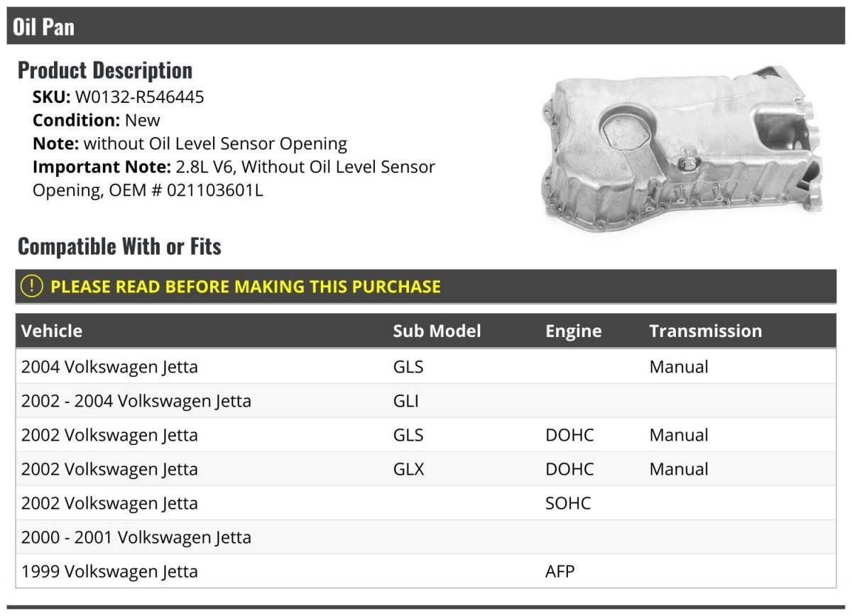Select the 1999 Volkswagen Jetta row
The image size is (852, 616).
coord(426,571)
